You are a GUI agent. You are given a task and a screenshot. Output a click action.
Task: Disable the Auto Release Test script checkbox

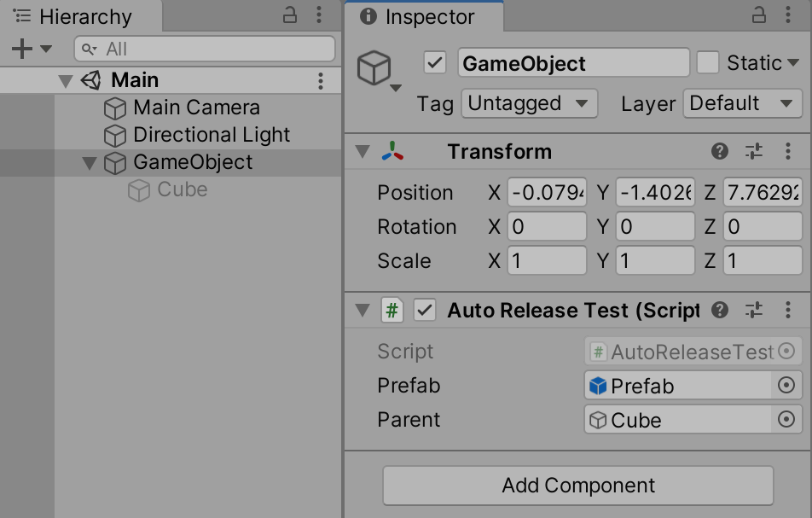425,310
